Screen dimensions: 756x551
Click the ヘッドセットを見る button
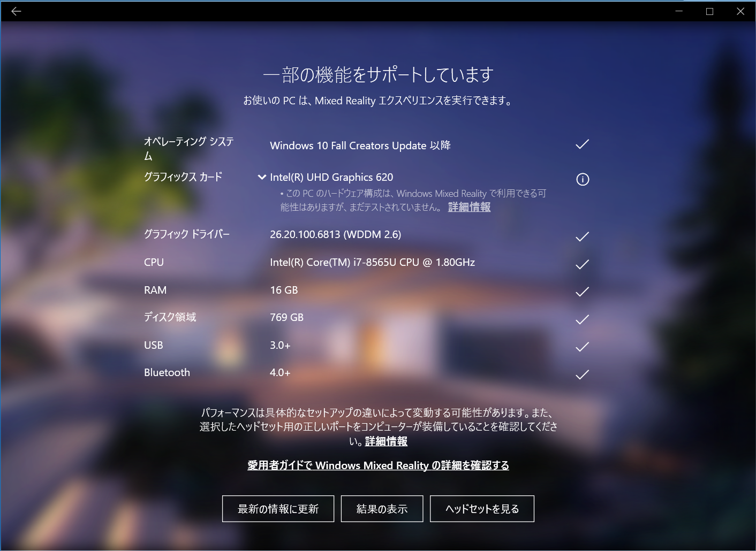pos(481,508)
